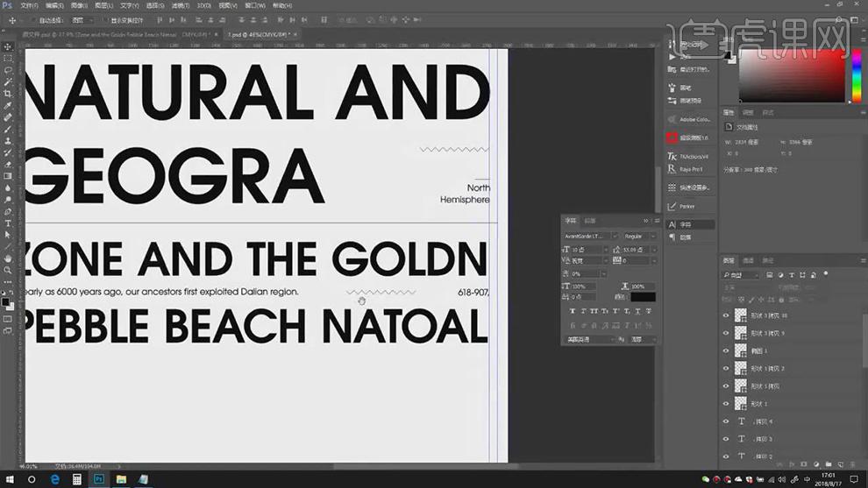Open layer filter type dropdown

(741, 275)
